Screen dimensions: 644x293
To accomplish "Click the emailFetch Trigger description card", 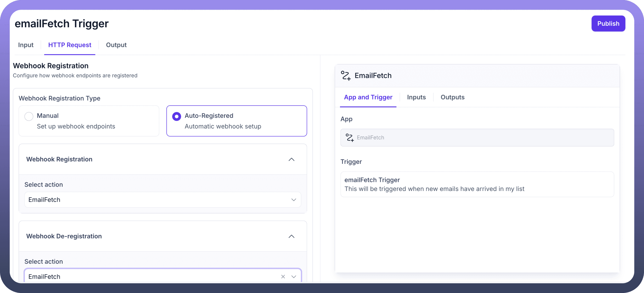I will [477, 184].
